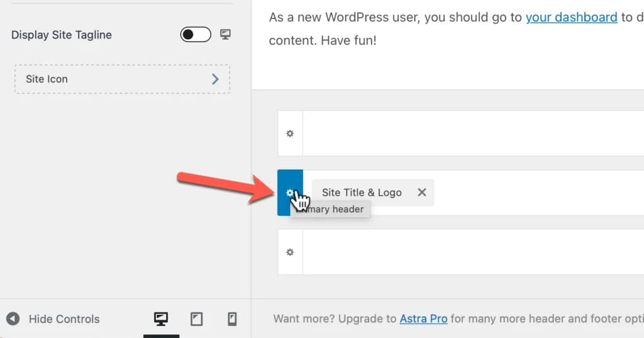Click the Hide Controls left-arrow icon
Screen dimensions: 644x338
13,319
